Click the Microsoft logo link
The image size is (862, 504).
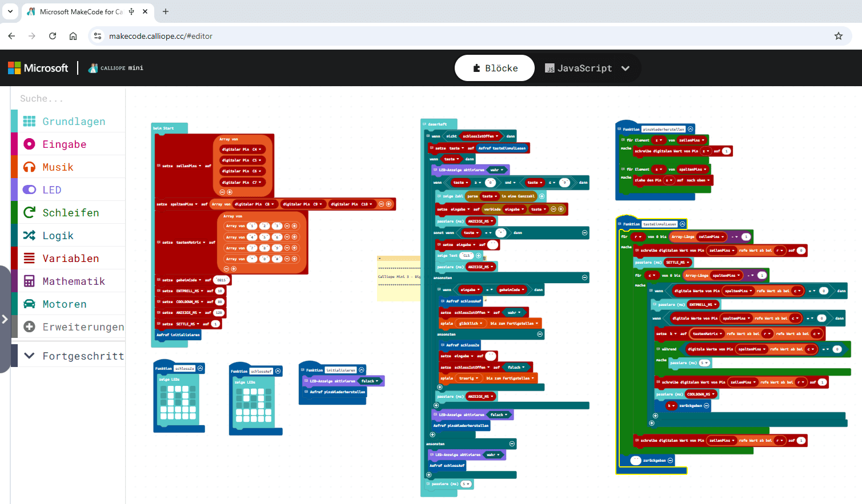[x=38, y=68]
